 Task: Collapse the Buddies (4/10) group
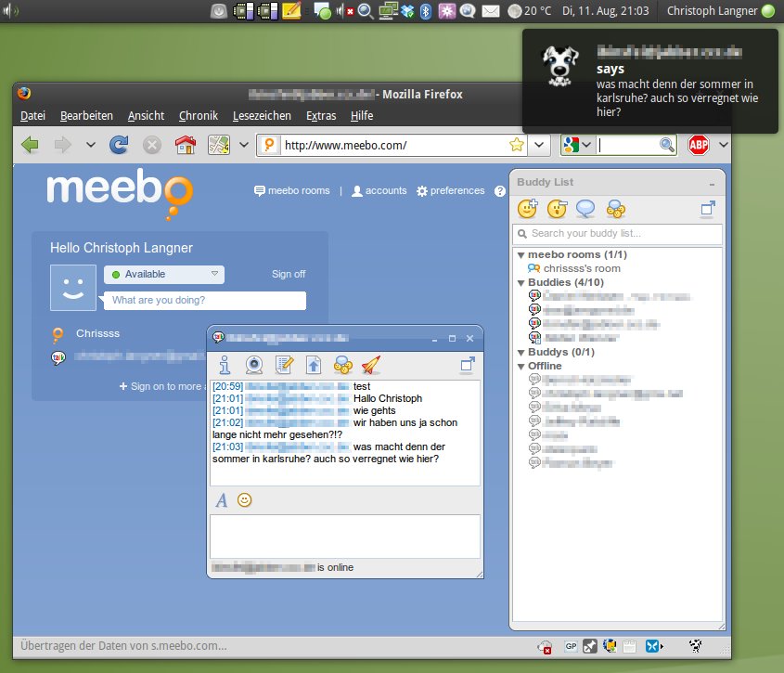(x=521, y=283)
